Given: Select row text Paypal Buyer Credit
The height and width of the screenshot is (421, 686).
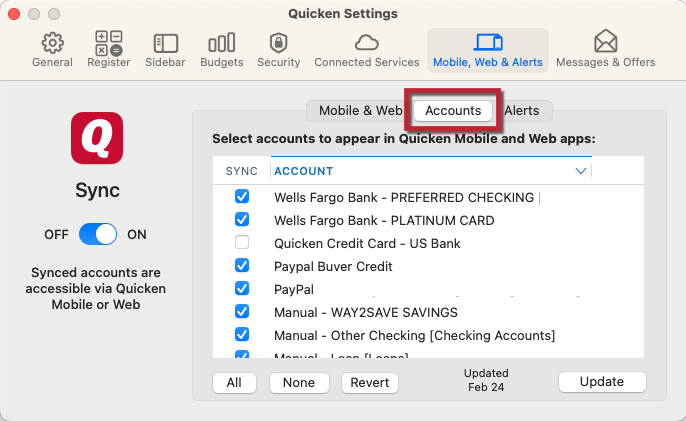Looking at the screenshot, I should click(333, 267).
